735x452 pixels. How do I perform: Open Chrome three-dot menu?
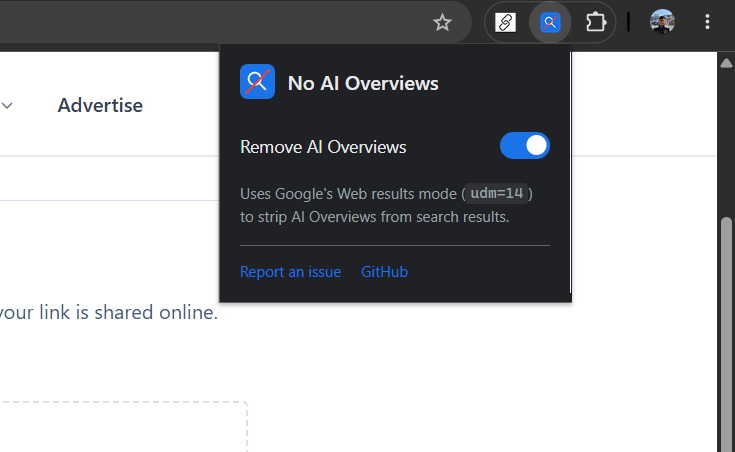707,22
